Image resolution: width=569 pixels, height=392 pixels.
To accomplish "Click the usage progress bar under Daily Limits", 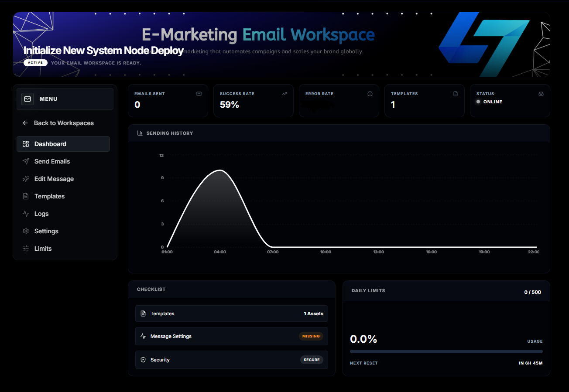I will [446, 351].
